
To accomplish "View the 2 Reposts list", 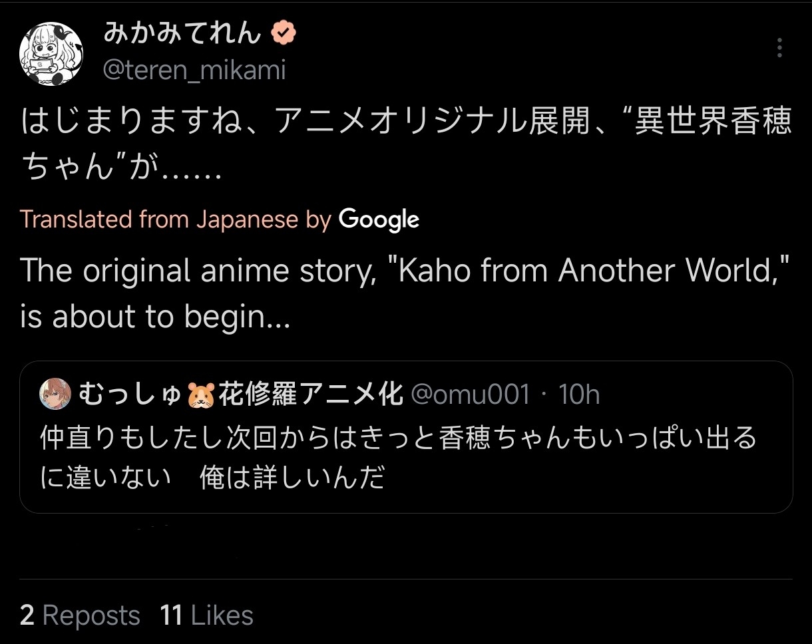I will point(80,615).
